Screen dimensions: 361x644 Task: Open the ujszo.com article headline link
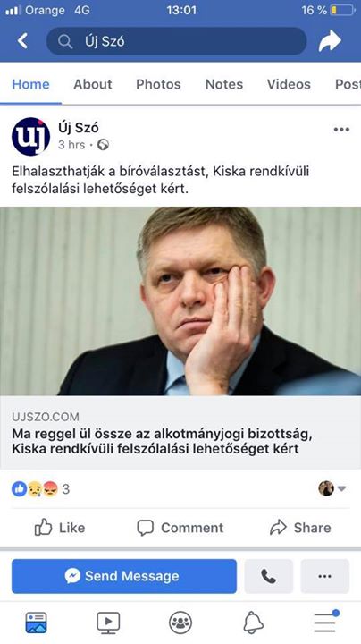click(x=162, y=441)
